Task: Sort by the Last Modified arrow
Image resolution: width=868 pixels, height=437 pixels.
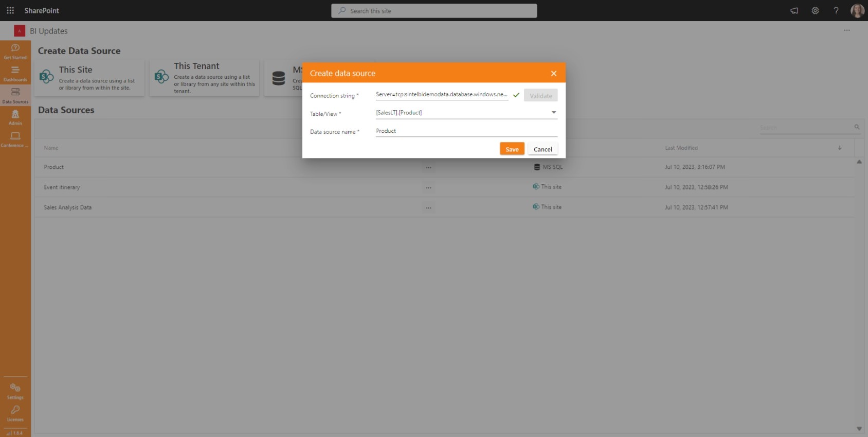Action: tap(840, 148)
